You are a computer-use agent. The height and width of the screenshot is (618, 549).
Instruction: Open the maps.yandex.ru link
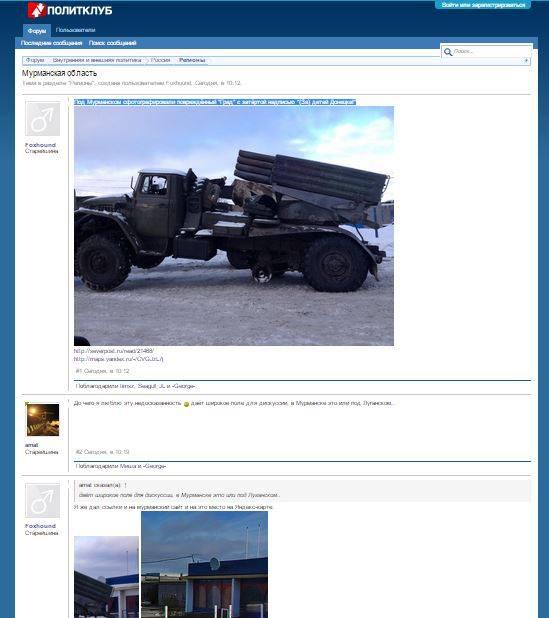pyautogui.click(x=118, y=359)
